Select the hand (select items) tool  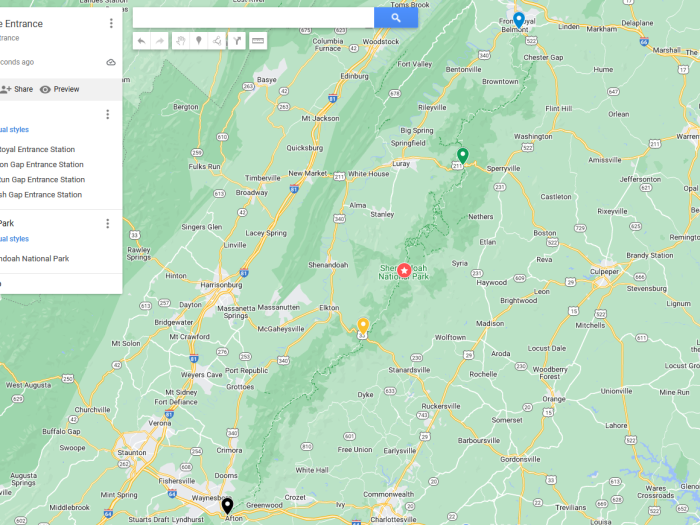point(180,41)
